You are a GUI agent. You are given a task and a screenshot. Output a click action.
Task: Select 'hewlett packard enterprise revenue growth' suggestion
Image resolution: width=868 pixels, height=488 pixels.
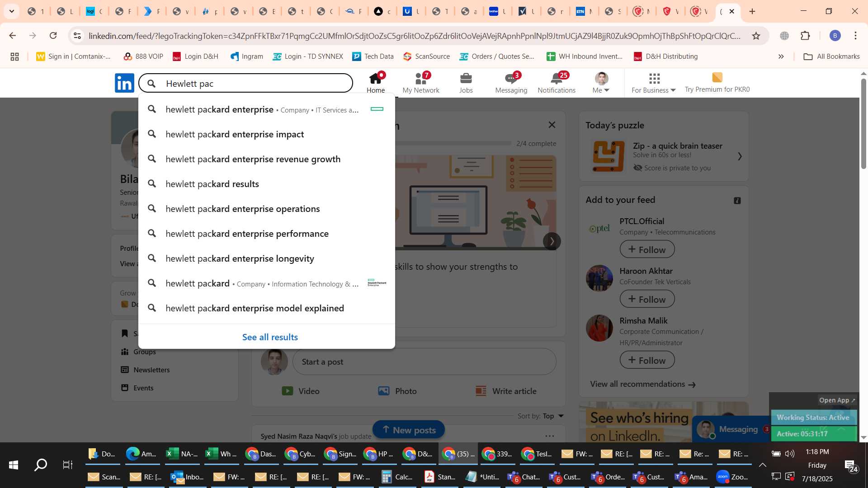(267, 159)
